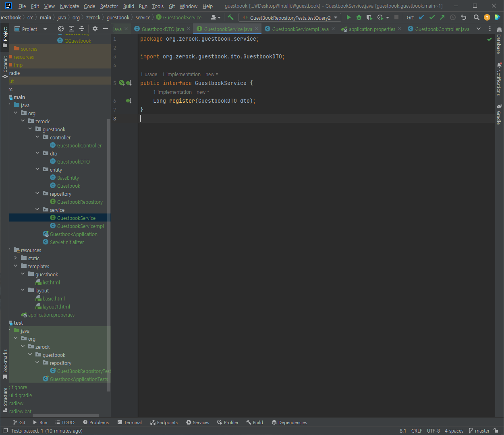Show Git history clock icon
Viewport: 504px width, 435px height.
click(x=453, y=17)
